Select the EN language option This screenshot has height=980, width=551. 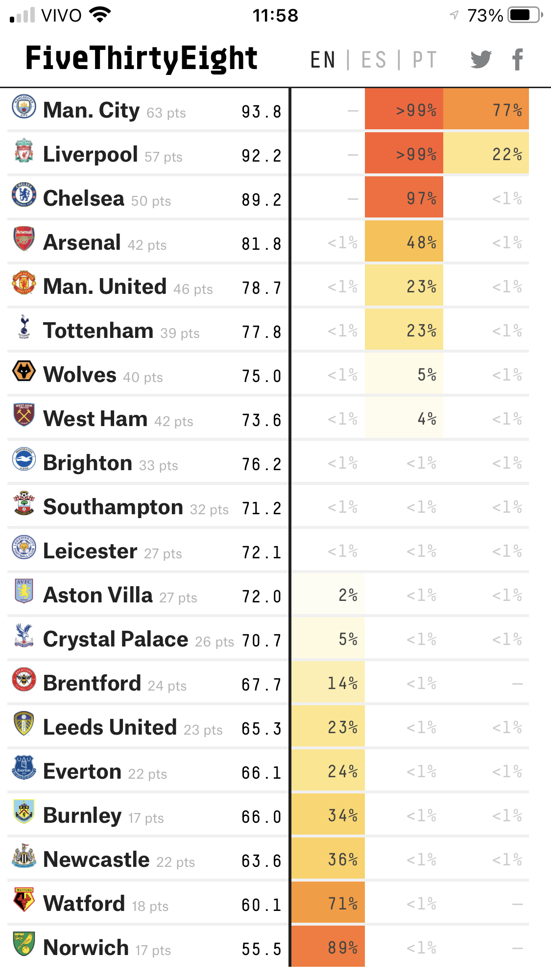coord(323,60)
